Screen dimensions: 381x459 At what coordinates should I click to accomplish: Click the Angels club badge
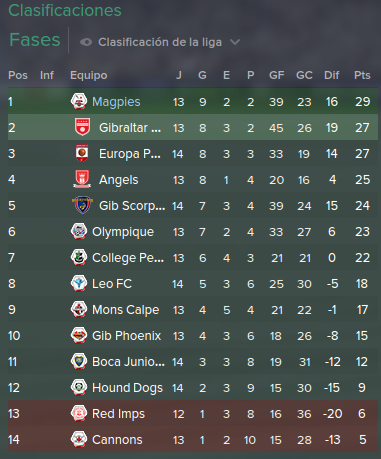(82, 179)
